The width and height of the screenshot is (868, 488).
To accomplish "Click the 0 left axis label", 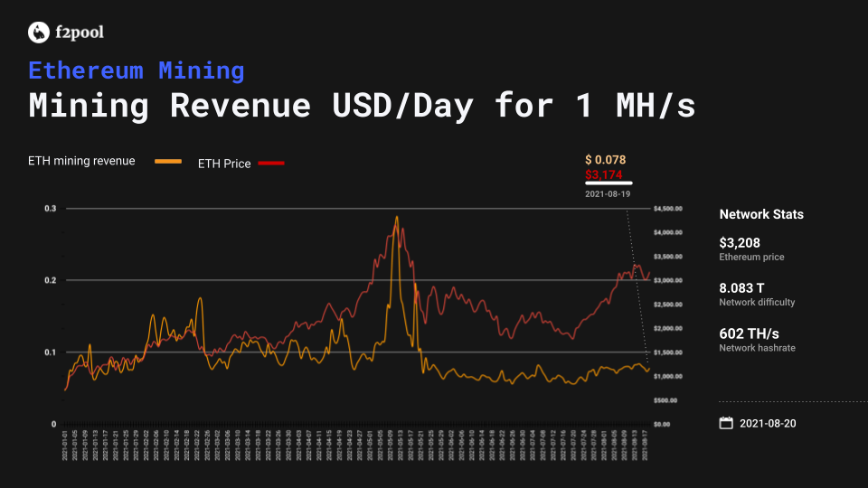I will click(x=53, y=425).
